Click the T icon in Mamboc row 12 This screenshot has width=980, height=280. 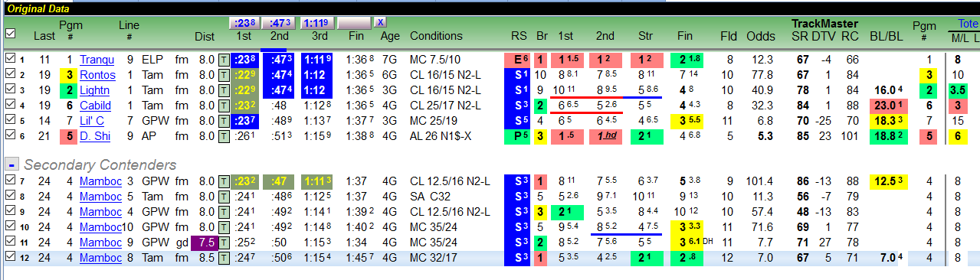[x=224, y=258]
